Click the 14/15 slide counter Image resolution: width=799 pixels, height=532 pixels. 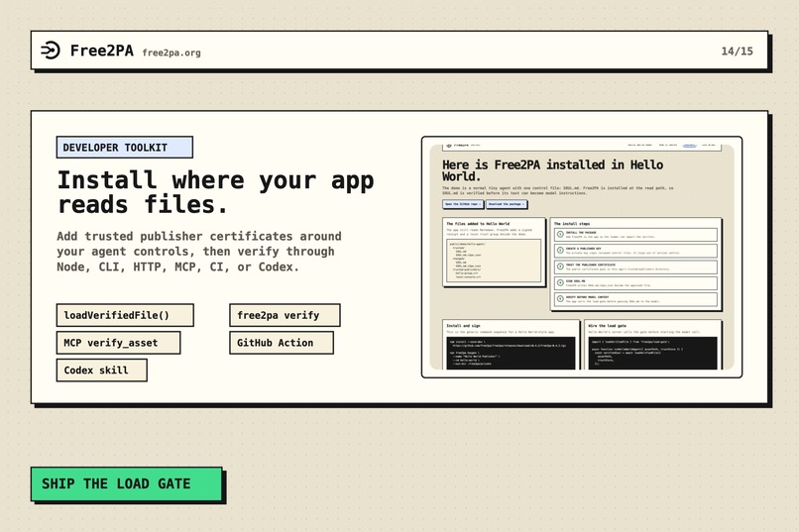(x=737, y=51)
